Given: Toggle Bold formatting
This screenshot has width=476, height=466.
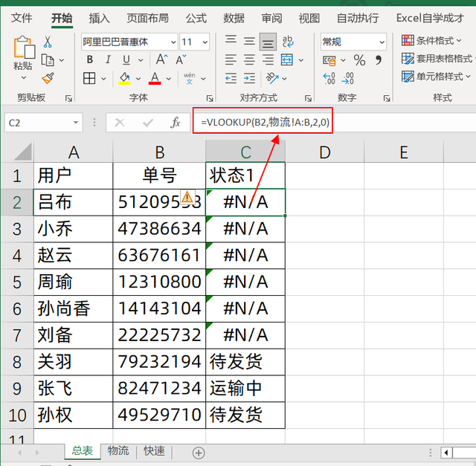Looking at the screenshot, I should [x=90, y=60].
